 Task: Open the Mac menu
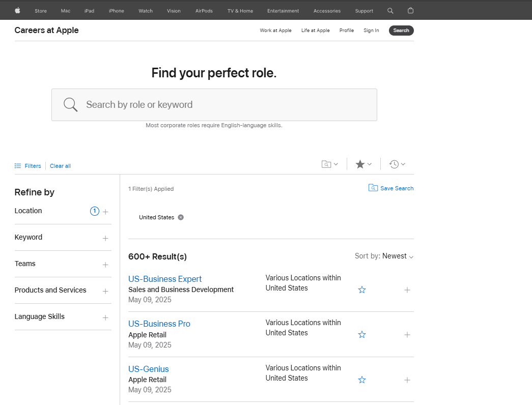(x=66, y=11)
